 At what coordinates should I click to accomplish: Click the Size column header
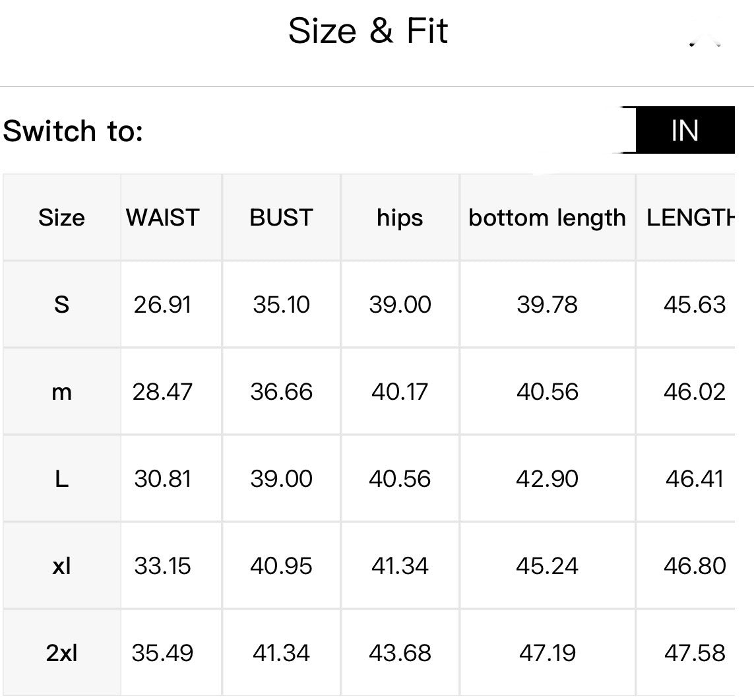(x=61, y=218)
